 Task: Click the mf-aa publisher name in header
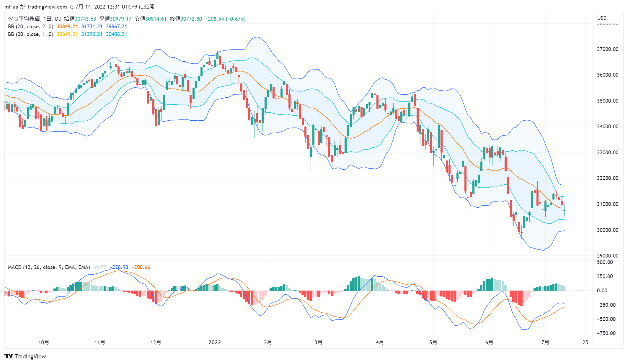(x=11, y=6)
